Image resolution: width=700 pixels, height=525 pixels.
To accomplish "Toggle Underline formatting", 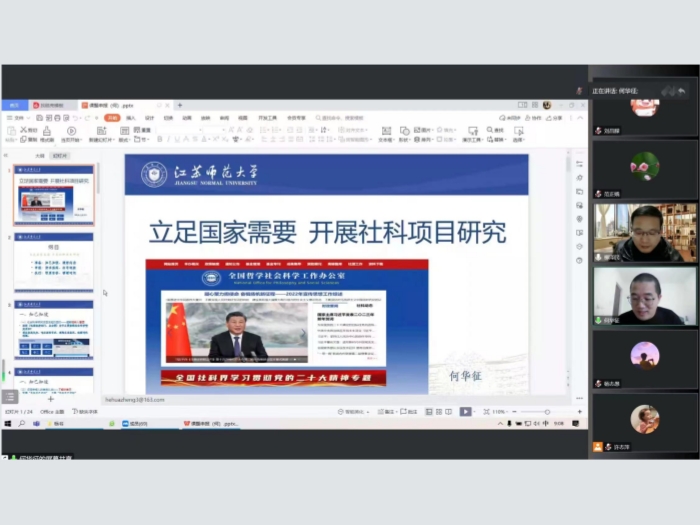I will point(177,139).
